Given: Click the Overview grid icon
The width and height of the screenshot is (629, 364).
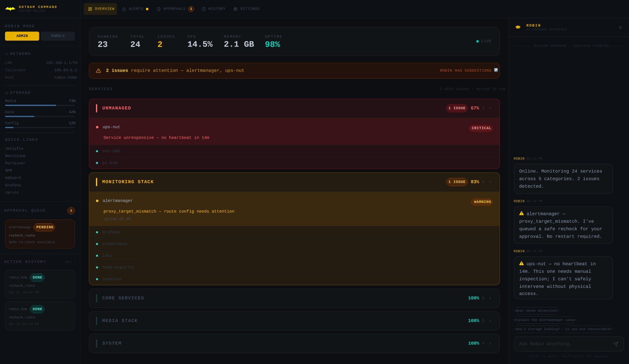Looking at the screenshot, I should (90, 9).
